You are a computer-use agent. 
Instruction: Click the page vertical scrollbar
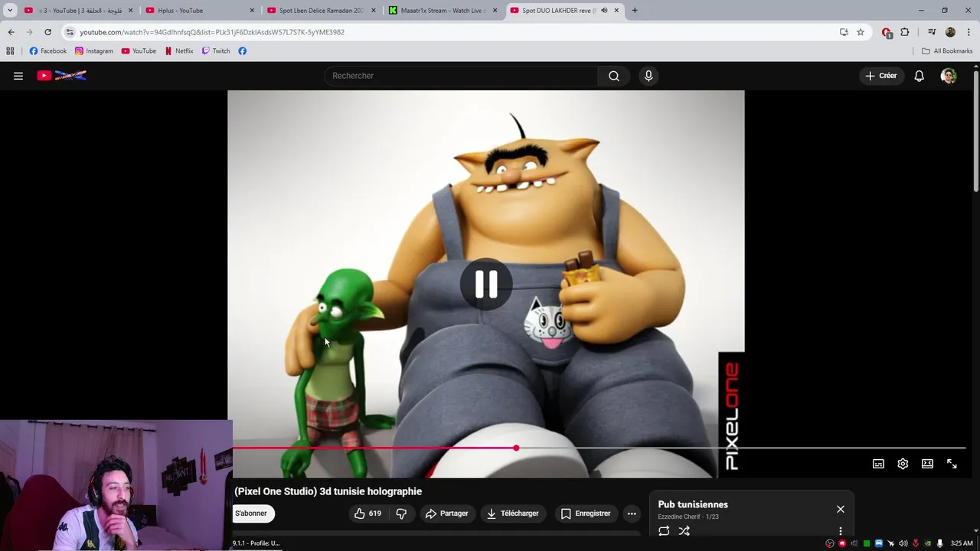tap(976, 130)
